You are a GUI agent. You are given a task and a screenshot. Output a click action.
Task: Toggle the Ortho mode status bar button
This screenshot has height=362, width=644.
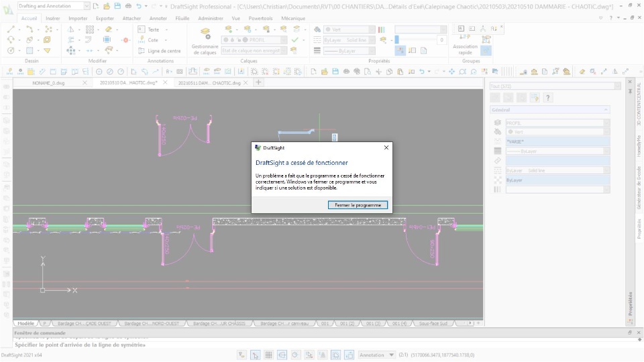(282, 355)
